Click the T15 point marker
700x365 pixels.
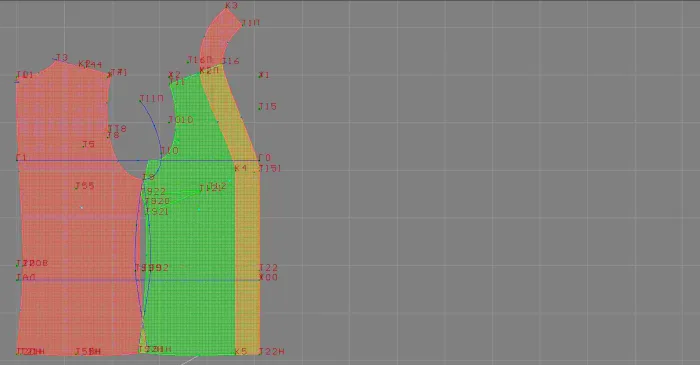pyautogui.click(x=267, y=106)
